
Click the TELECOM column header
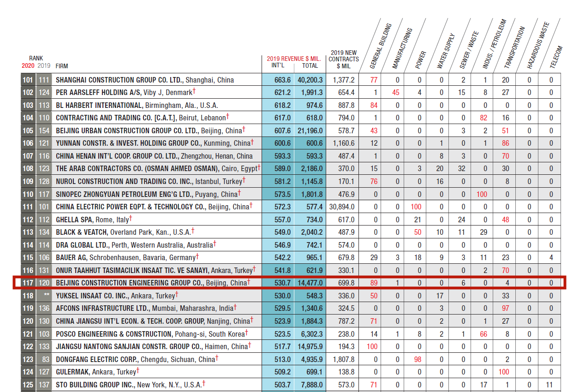pos(556,57)
